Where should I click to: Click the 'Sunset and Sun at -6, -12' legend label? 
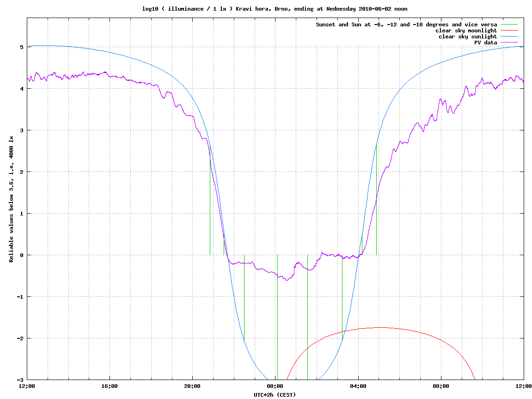(406, 25)
